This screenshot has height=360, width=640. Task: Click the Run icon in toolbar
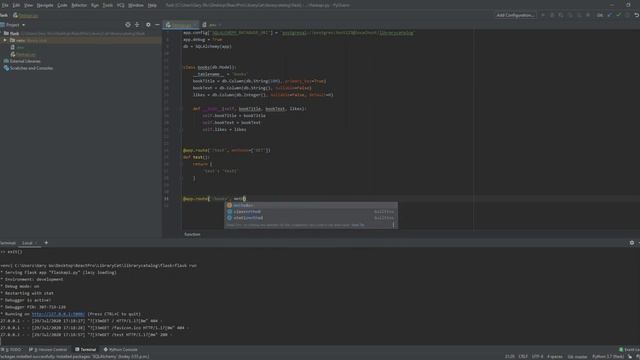coord(543,15)
